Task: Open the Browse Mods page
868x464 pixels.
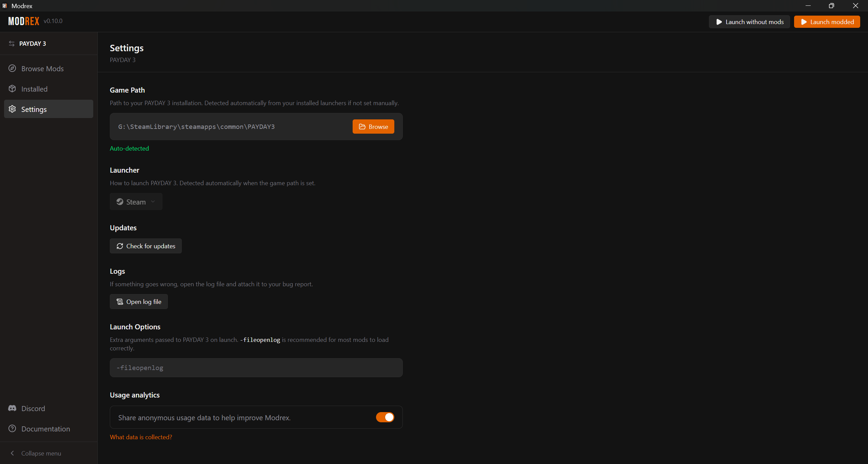Action: [48, 69]
